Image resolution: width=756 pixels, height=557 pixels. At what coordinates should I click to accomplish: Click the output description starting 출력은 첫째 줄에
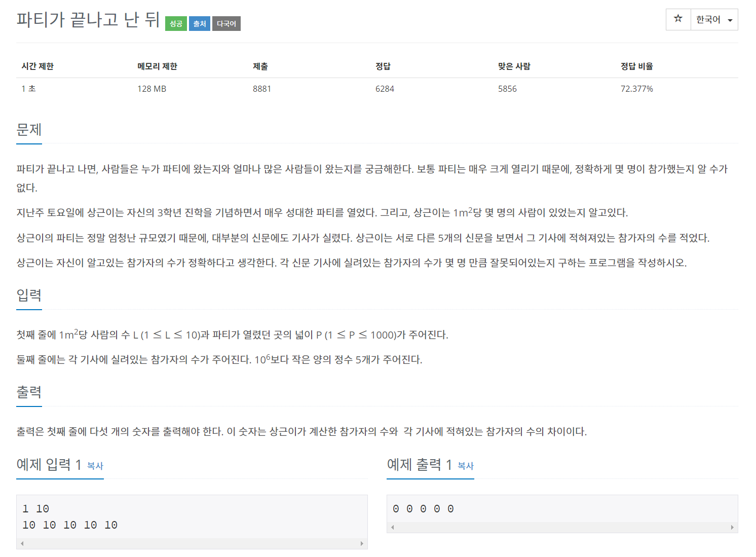tap(301, 431)
